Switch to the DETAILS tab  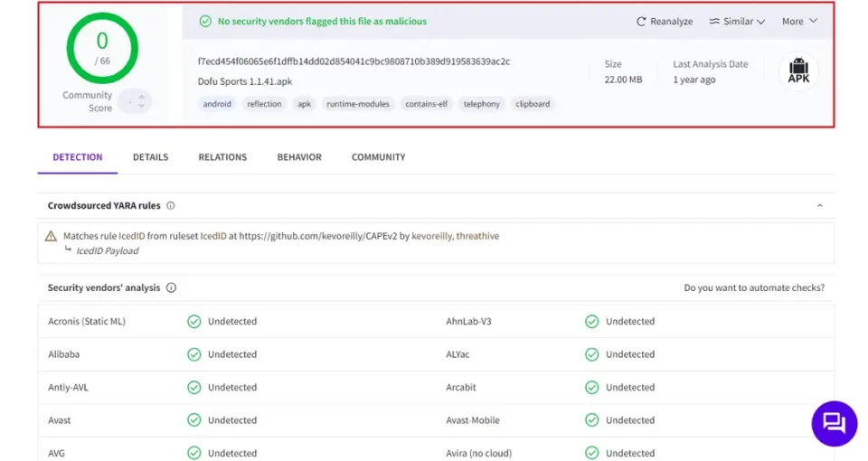pos(151,157)
